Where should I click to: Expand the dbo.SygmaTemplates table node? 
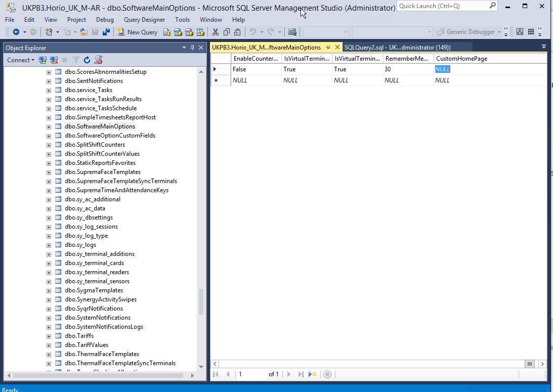(49, 291)
